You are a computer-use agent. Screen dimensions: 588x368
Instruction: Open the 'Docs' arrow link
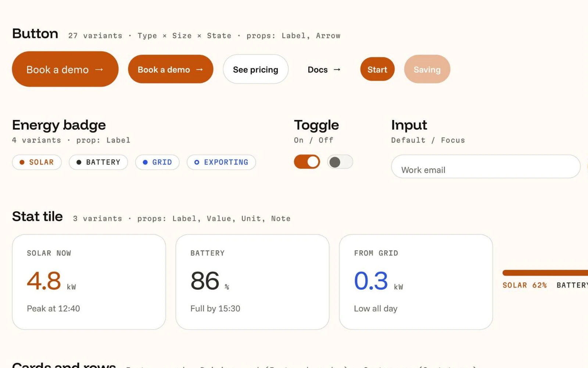[324, 70]
